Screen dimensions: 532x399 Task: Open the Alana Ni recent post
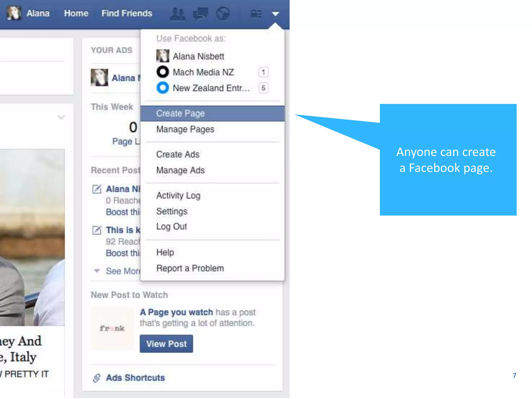click(x=123, y=189)
